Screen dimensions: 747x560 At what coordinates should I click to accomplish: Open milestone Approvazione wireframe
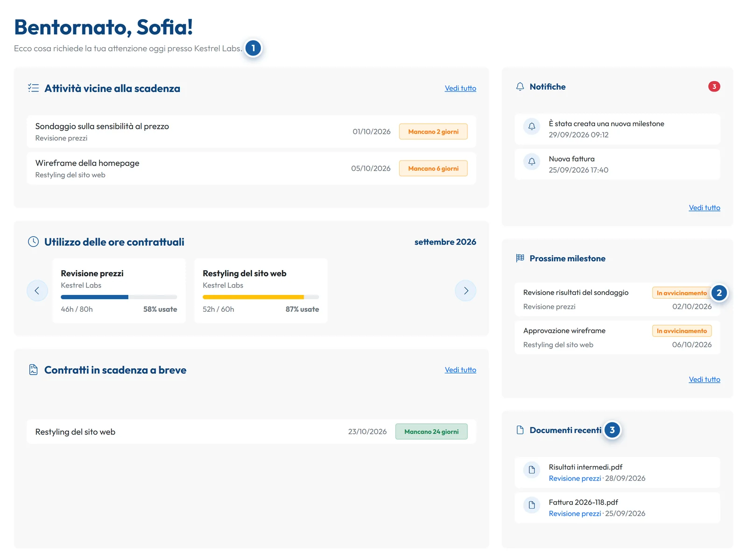(x=617, y=337)
